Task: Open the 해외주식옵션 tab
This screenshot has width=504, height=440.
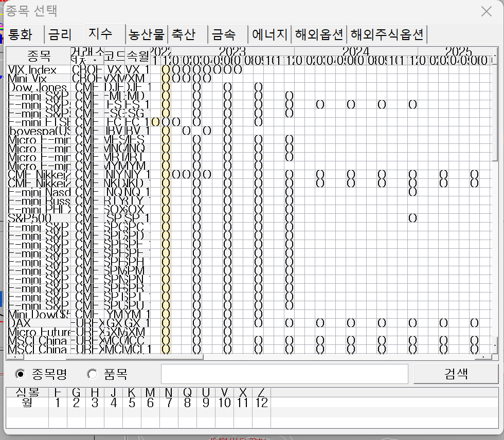Action: pos(387,34)
